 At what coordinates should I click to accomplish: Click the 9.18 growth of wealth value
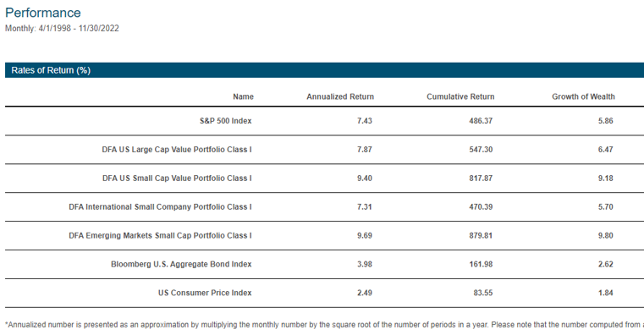tap(605, 178)
